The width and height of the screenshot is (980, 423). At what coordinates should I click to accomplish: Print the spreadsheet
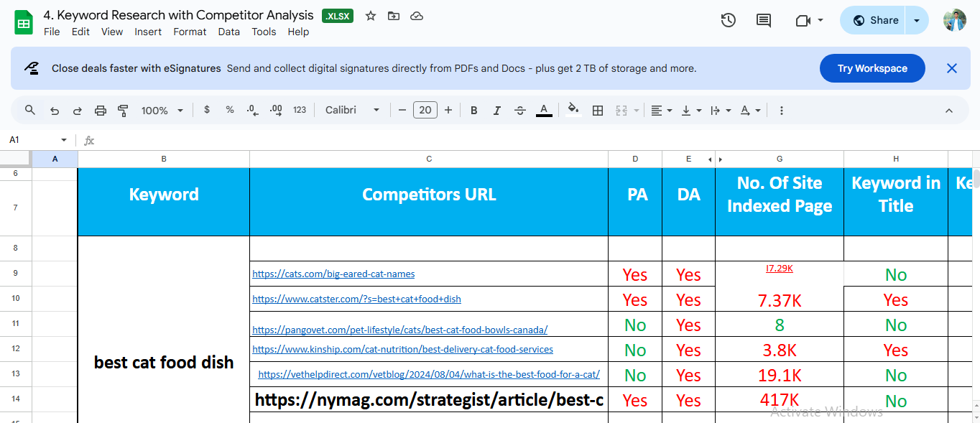click(x=101, y=110)
